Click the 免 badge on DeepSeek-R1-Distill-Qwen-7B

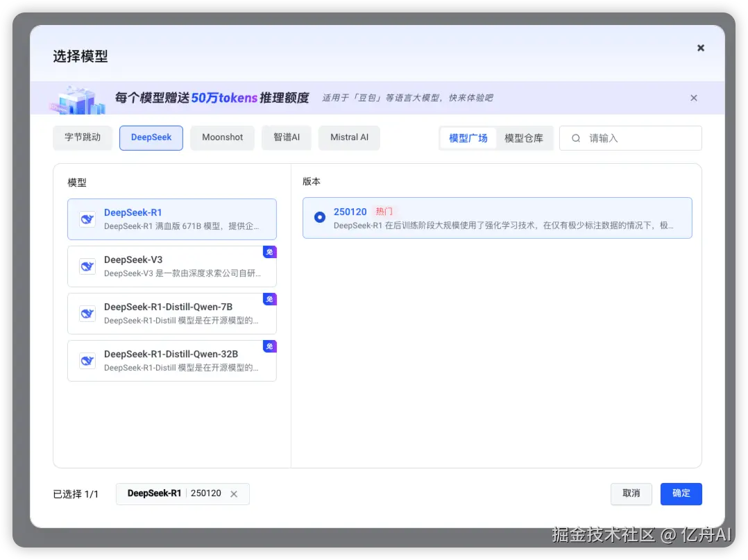[x=269, y=299]
